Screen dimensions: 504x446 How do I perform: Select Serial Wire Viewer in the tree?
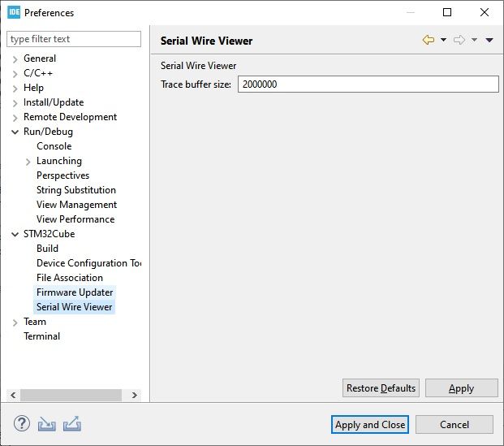coord(74,307)
